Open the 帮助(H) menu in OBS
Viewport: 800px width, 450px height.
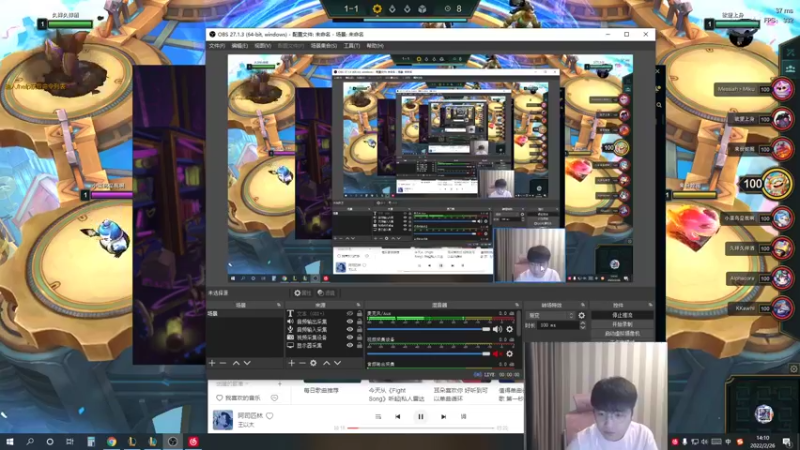click(x=374, y=46)
